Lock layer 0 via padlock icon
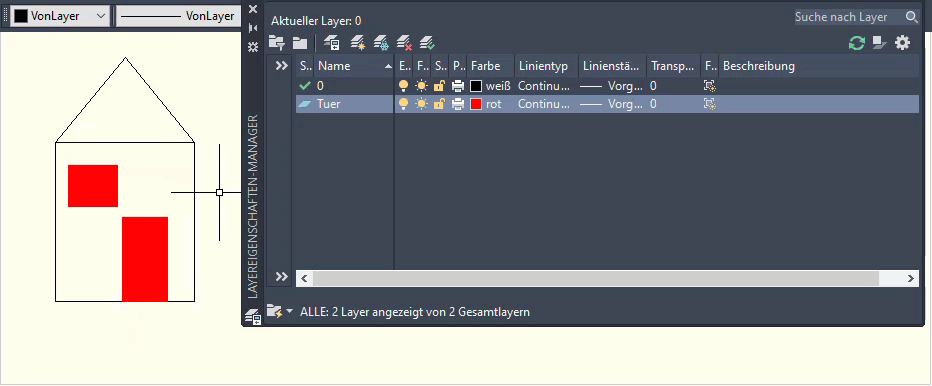Screen dimensions: 932x386 coord(439,86)
